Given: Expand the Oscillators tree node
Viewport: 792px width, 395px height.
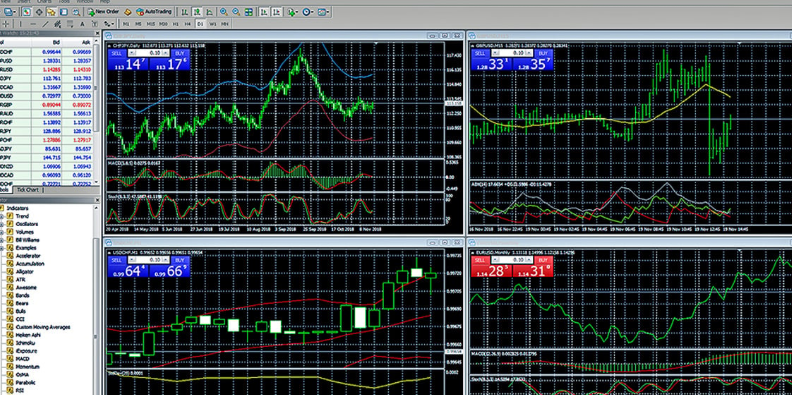Looking at the screenshot, I should coord(2,224).
